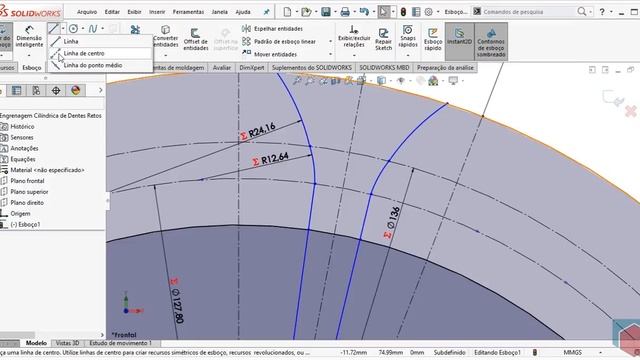Open the Ajuda menu
Image resolution: width=640 pixels, height=360 pixels.
point(243,12)
